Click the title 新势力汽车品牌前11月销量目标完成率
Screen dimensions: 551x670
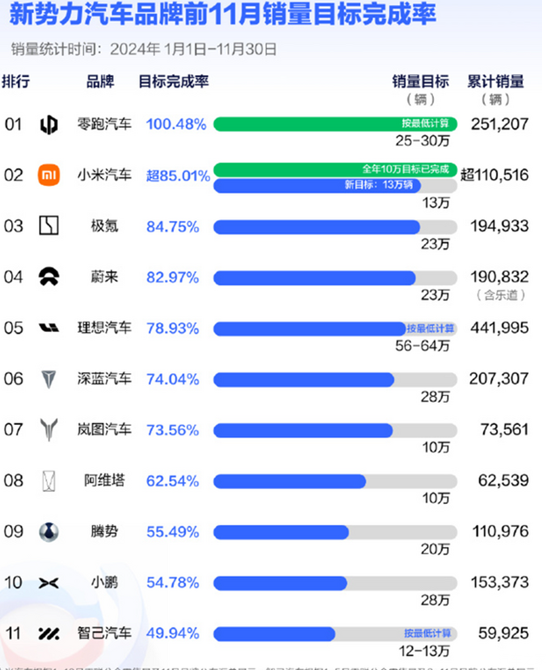[223, 14]
